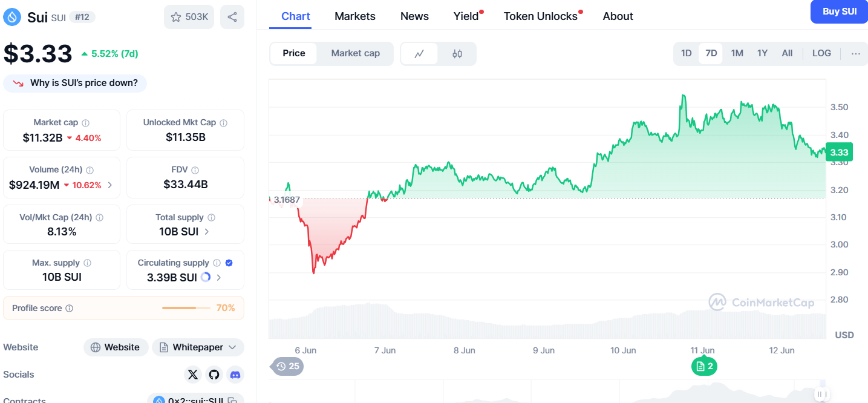Enable LOG scale on chart

(x=821, y=53)
